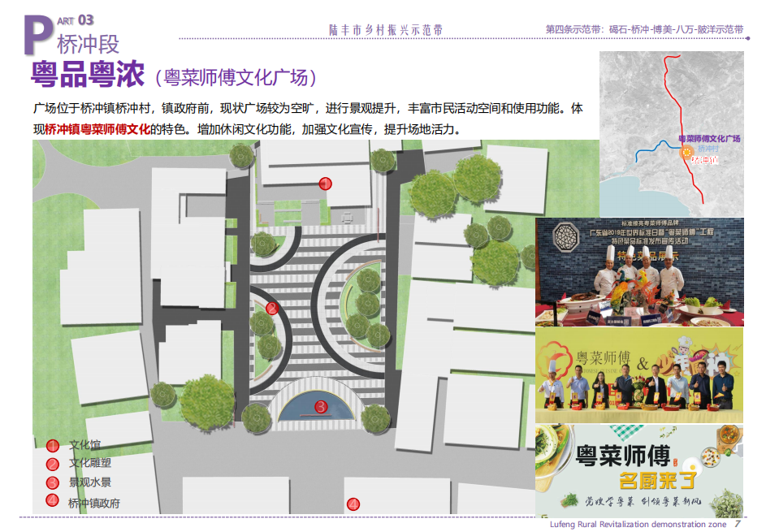Select legend circle 4 beside 桥冲镇政府
This screenshot has width=766, height=532.
click(53, 501)
